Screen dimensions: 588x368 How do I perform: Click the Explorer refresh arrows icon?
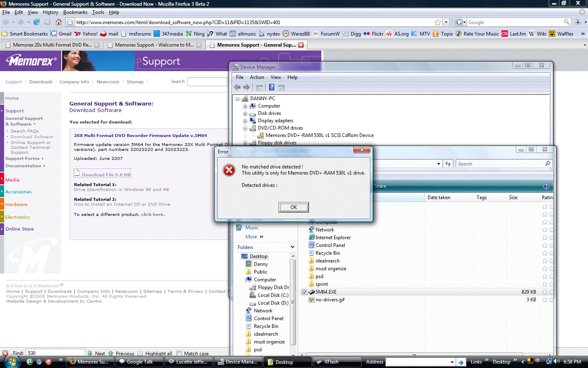448,164
